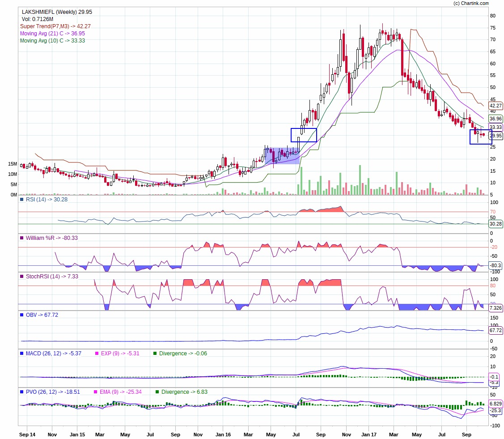Click the 55 price axis label

493,75
